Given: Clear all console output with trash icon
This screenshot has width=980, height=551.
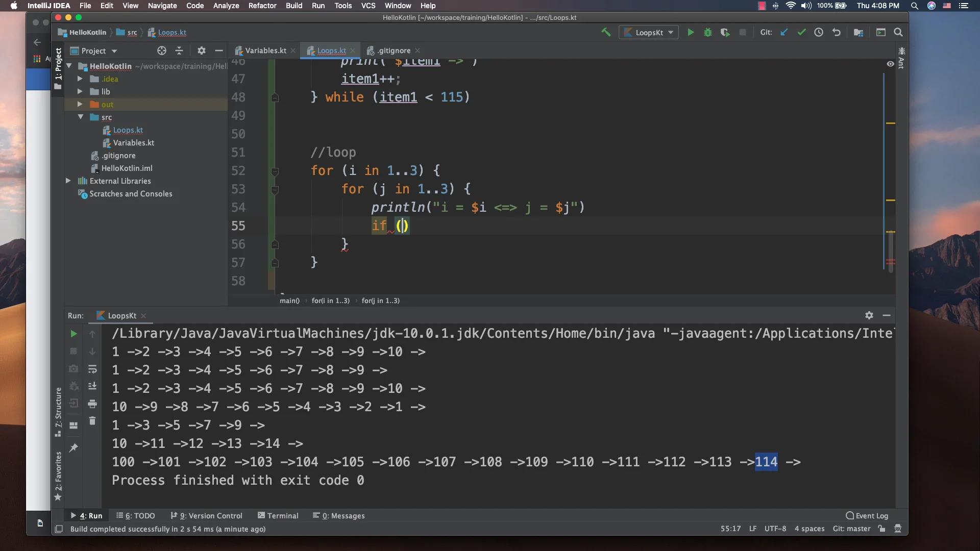Looking at the screenshot, I should click(92, 421).
